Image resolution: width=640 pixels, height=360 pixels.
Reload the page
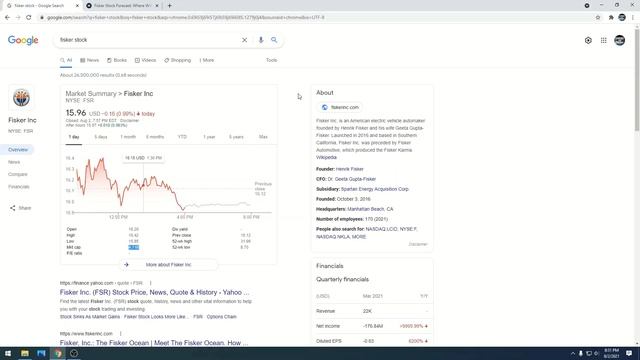coord(29,18)
